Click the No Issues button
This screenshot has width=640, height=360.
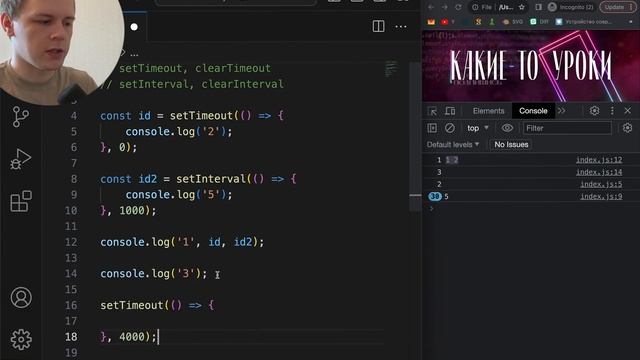(x=511, y=144)
